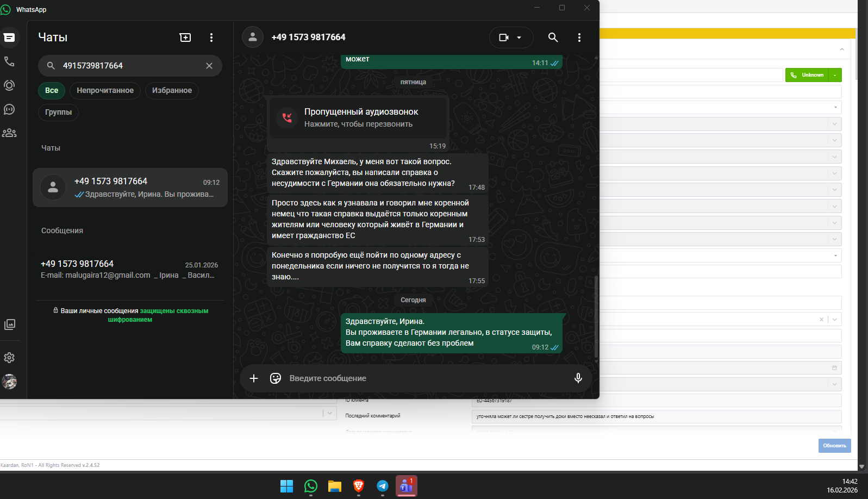Click the WhatsApp chat scrollbar thumb
The height and width of the screenshot is (499, 868).
[596, 317]
